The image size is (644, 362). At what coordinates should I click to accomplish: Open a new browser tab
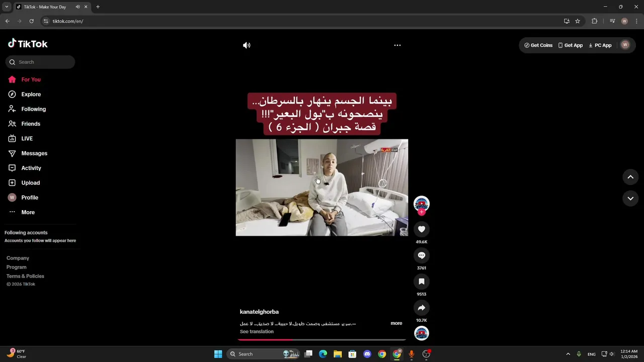click(x=98, y=7)
